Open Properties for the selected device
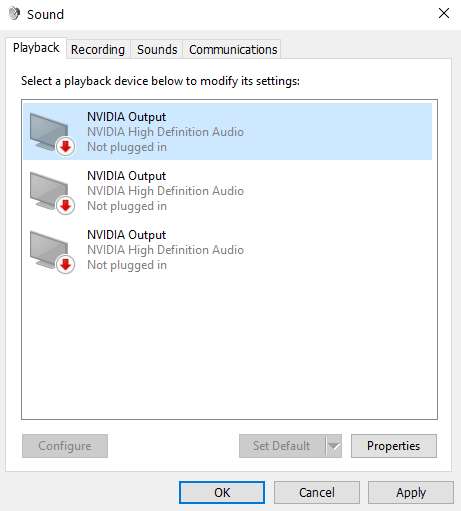The height and width of the screenshot is (511, 461). click(394, 446)
